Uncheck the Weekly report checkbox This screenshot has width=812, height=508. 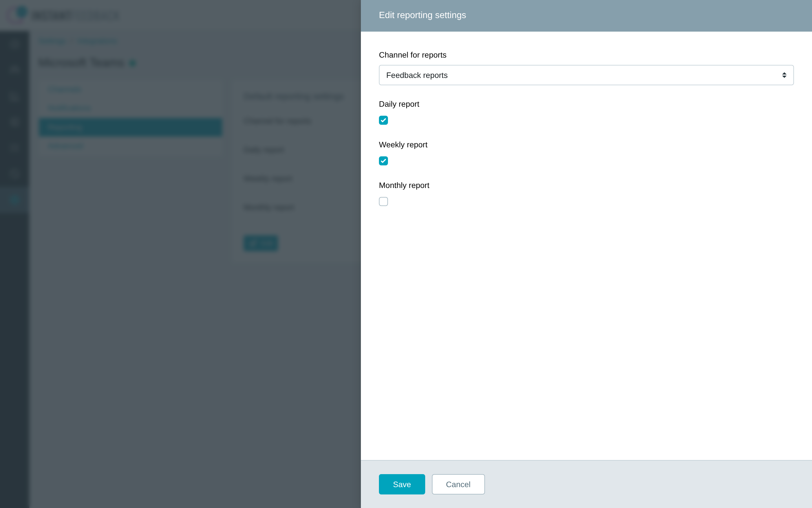coord(383,161)
